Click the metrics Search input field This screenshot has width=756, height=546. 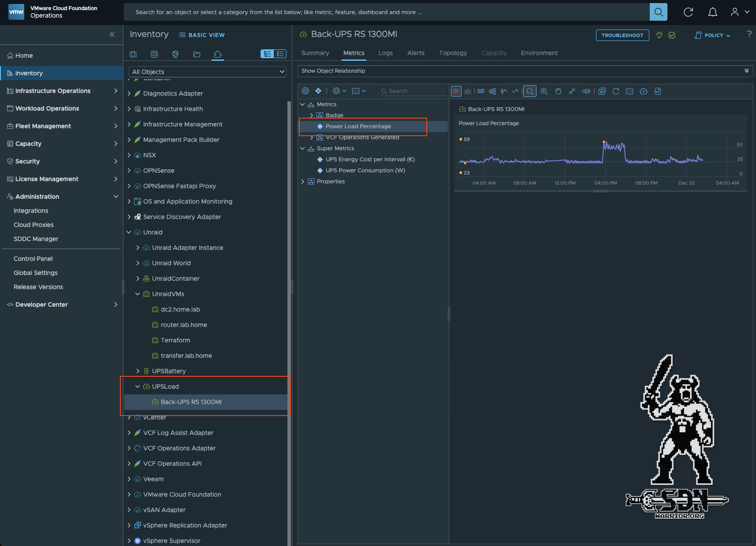[414, 91]
